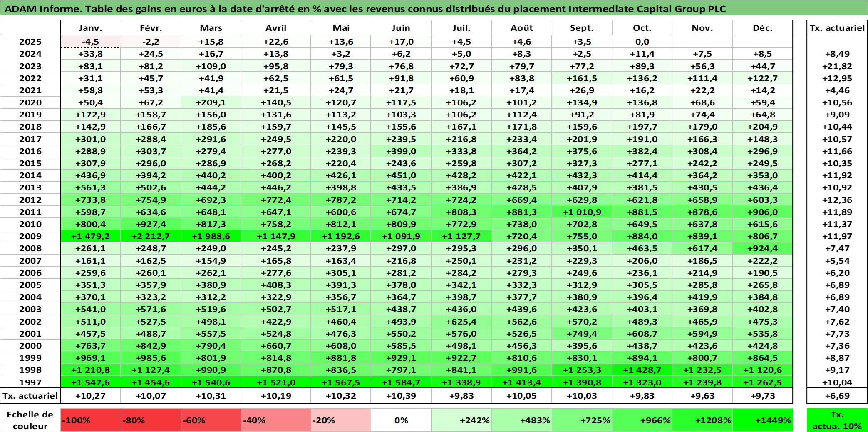Click the +301,0 cell in January 2017
Viewport: 868px width, 432px height.
(90, 139)
